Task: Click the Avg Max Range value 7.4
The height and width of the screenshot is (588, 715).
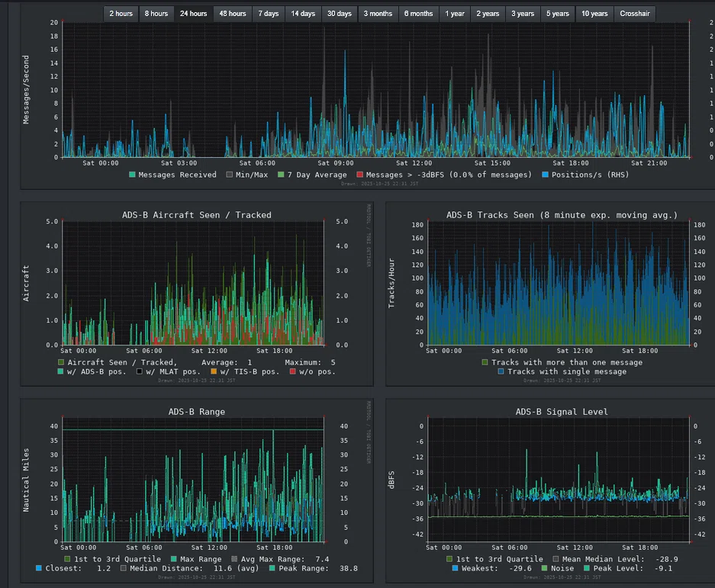Action: [x=322, y=559]
